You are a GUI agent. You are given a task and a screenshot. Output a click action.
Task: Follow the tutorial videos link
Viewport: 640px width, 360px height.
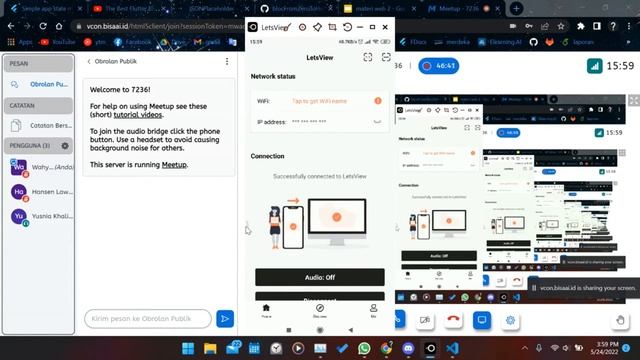138,115
